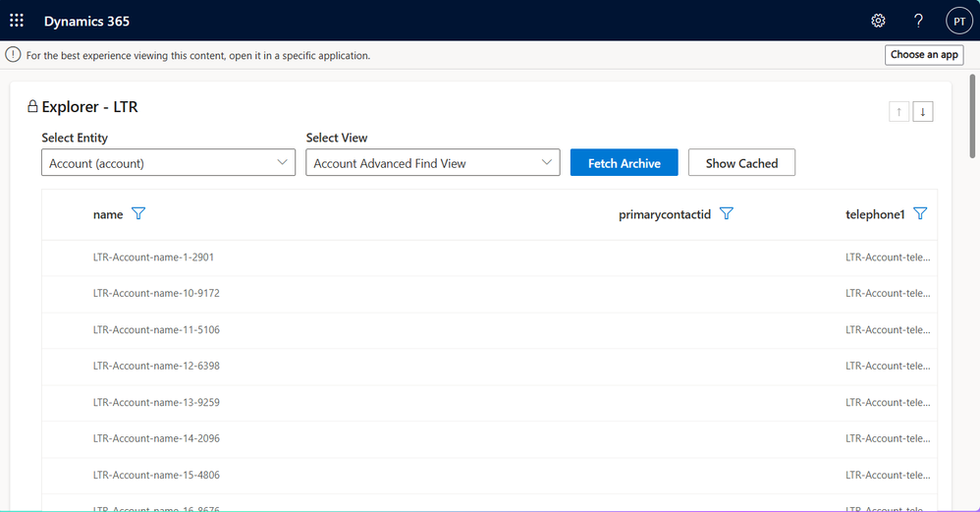Select row LTR-Account-name-15-4806
Viewport: 980px width, 512px height.
[x=489, y=475]
